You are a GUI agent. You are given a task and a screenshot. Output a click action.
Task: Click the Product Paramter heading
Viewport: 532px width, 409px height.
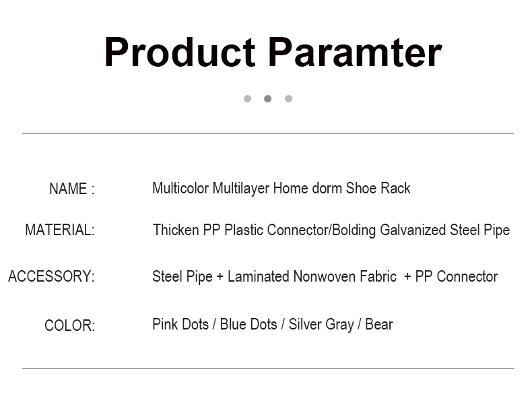(273, 53)
